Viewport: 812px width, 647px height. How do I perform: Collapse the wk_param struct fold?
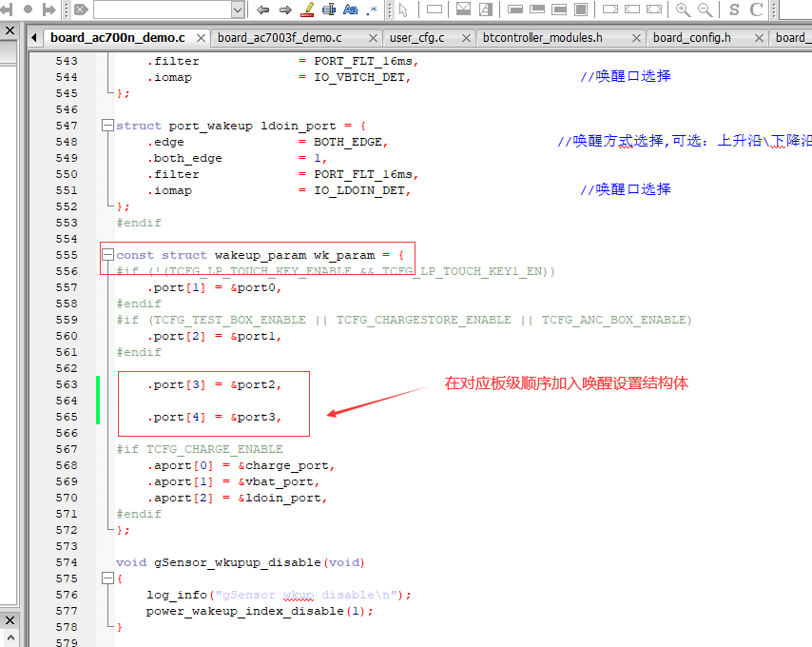click(107, 254)
